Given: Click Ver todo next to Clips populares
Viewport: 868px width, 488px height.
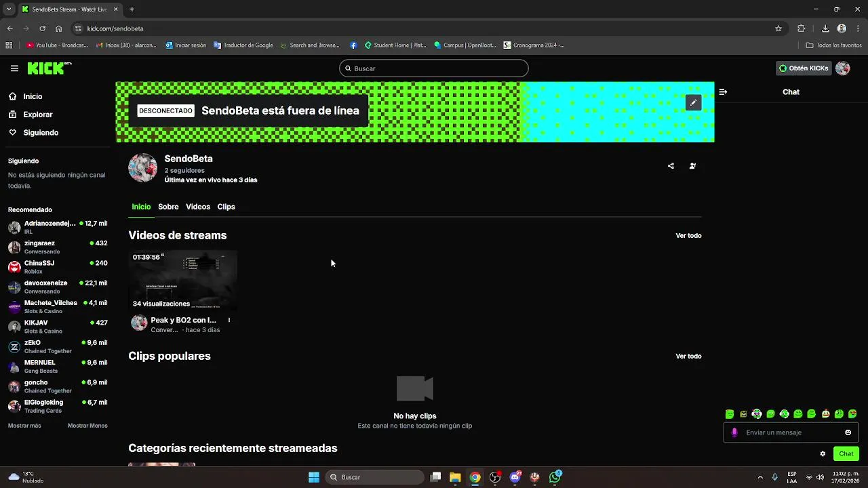Looking at the screenshot, I should click(x=688, y=357).
